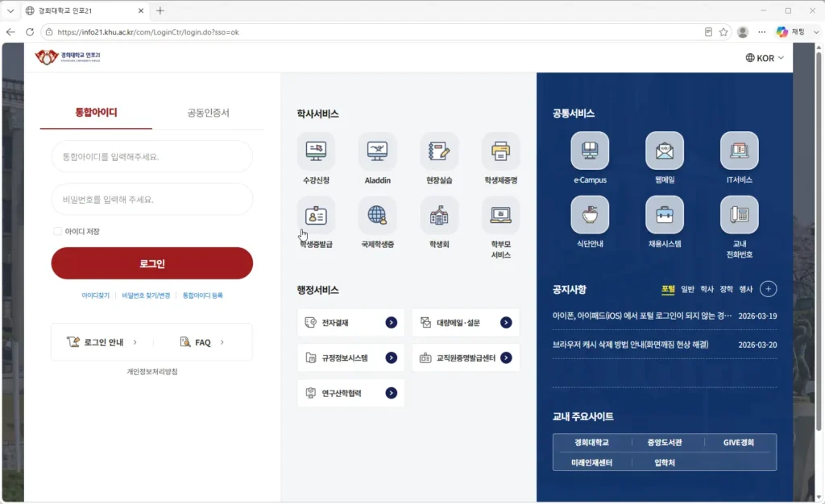This screenshot has width=825, height=504.
Task: Toggle the 아이디 저장 checkbox
Action: pos(57,231)
